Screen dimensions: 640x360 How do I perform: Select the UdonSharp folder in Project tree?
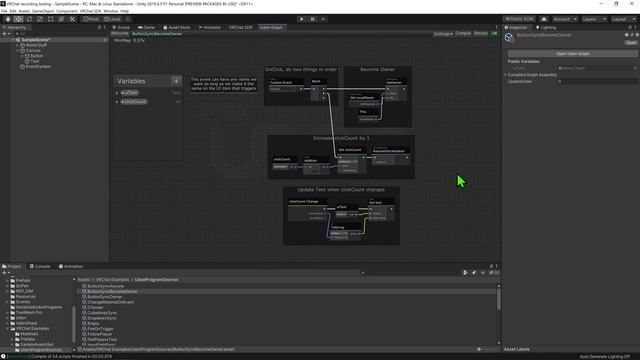(x=26, y=323)
